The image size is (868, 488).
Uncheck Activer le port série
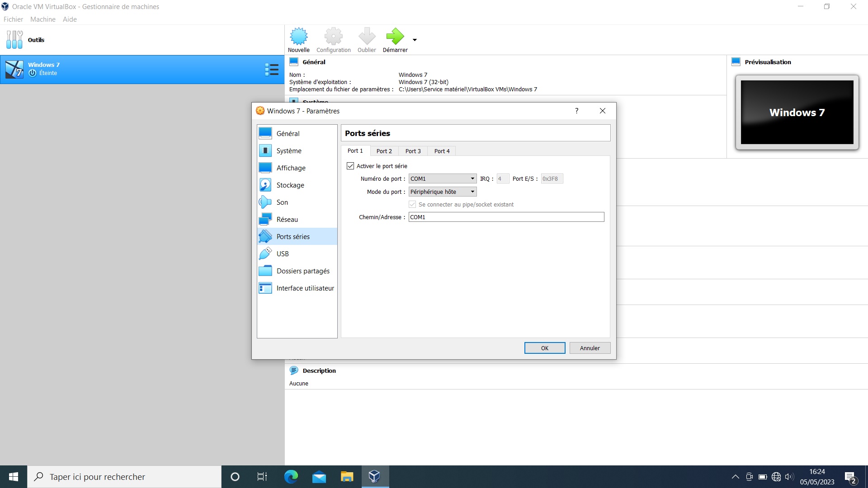click(350, 166)
